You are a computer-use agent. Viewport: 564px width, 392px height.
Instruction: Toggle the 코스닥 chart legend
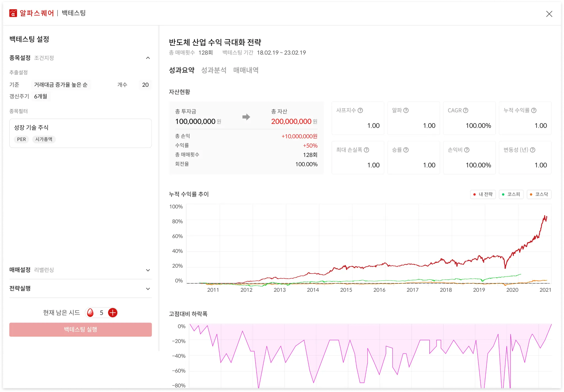(x=539, y=194)
